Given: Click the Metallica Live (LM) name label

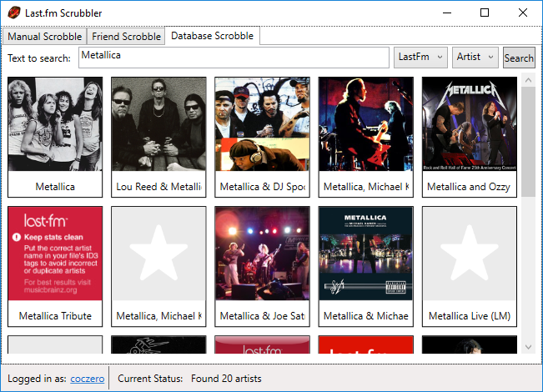Looking at the screenshot, I should [470, 316].
